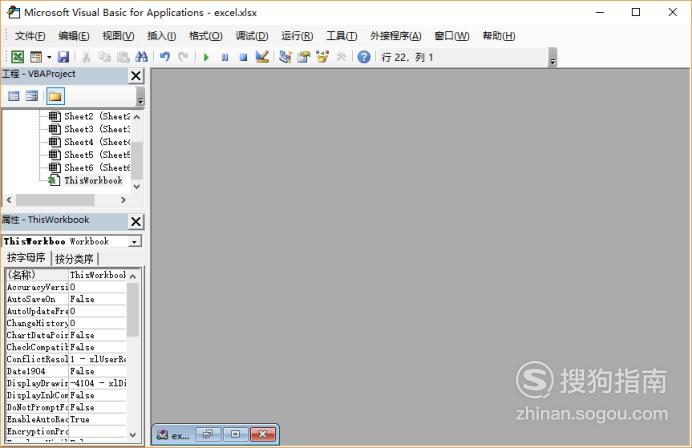Open the Project Explorer toolbar icon
The width and height of the screenshot is (692, 448).
pos(285,57)
